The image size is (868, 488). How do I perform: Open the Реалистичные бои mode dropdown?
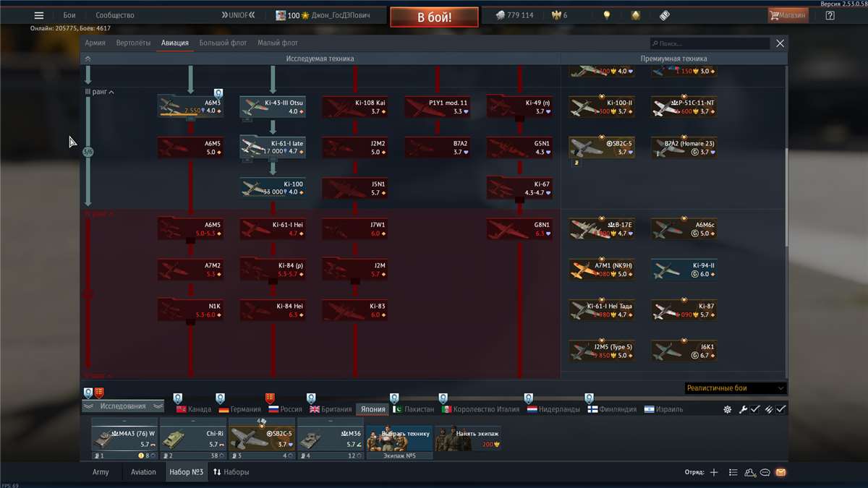pos(735,388)
